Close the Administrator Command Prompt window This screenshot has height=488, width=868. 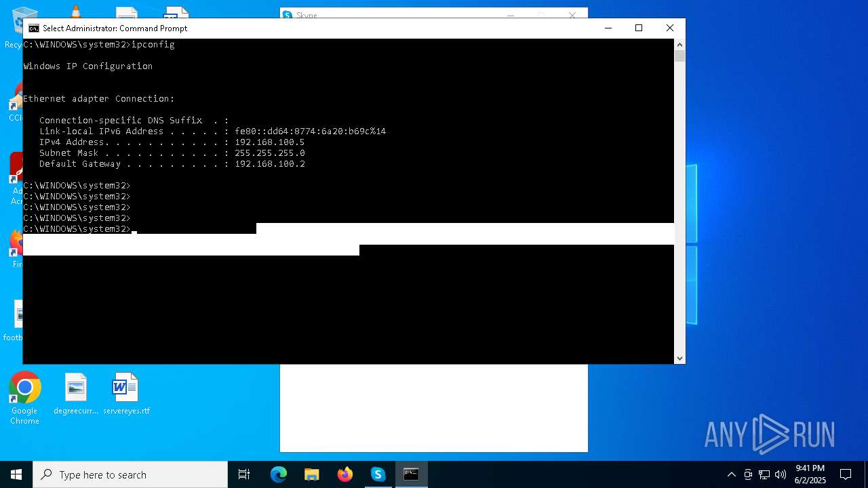tap(670, 28)
